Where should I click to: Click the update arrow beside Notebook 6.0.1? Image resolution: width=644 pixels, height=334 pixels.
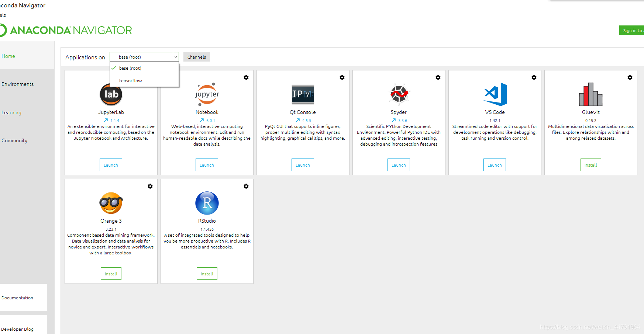(202, 120)
